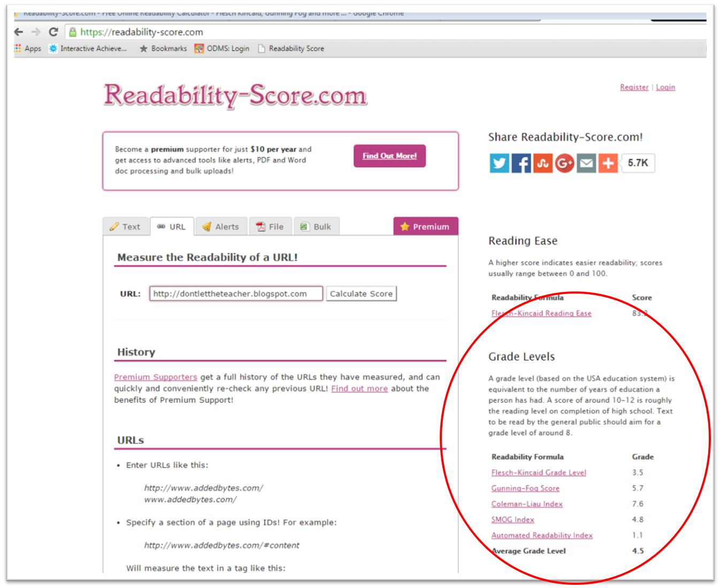Open the SMOG Index link
Image resolution: width=720 pixels, height=588 pixels.
coord(512,520)
